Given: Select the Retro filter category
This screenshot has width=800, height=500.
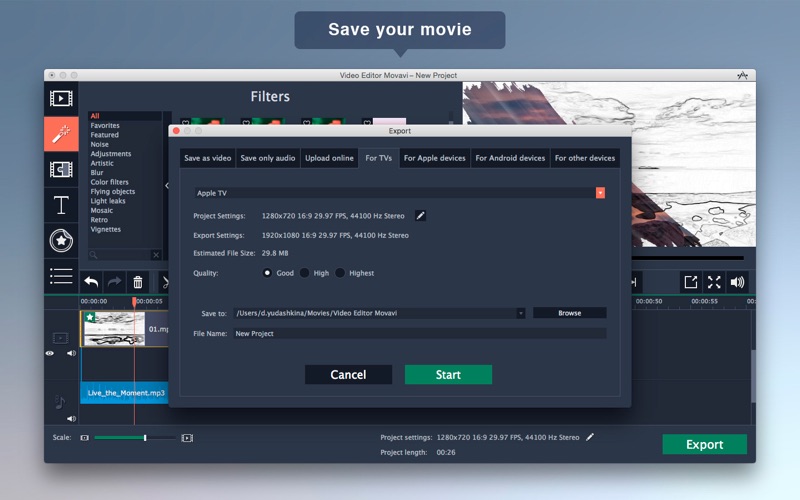Looking at the screenshot, I should tap(99, 220).
